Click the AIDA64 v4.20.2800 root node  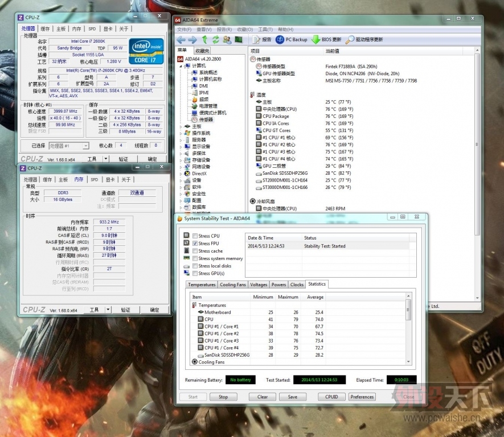(199, 59)
